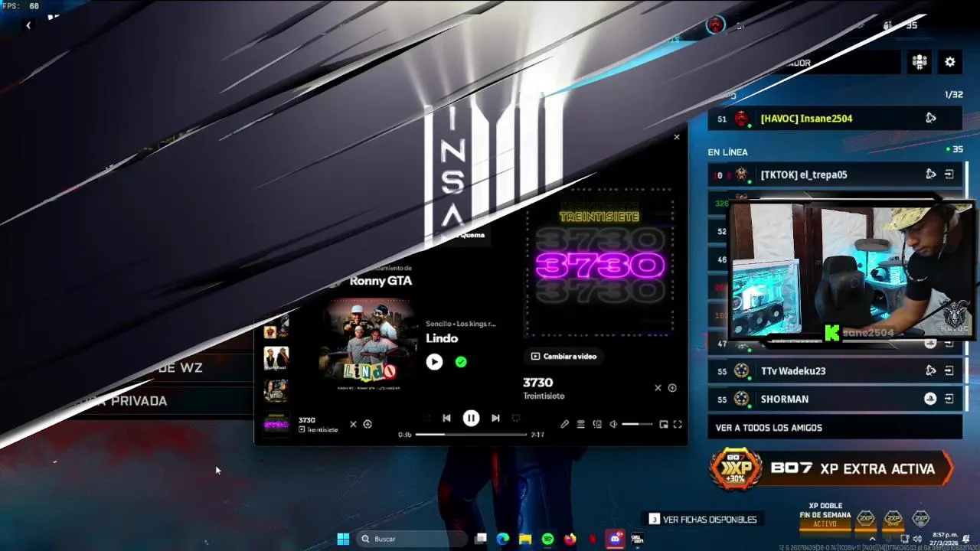Open the Windows Start menu
980x551 pixels.
[343, 539]
